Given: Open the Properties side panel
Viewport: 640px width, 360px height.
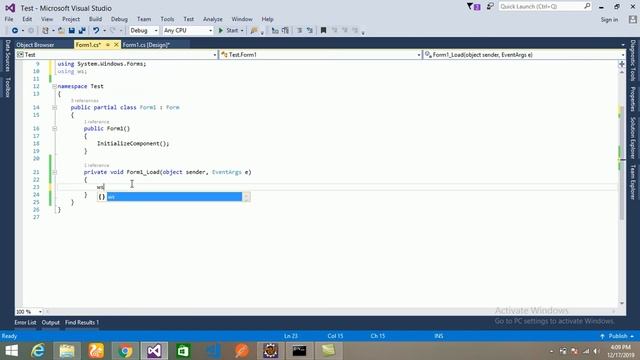Looking at the screenshot, I should [632, 99].
